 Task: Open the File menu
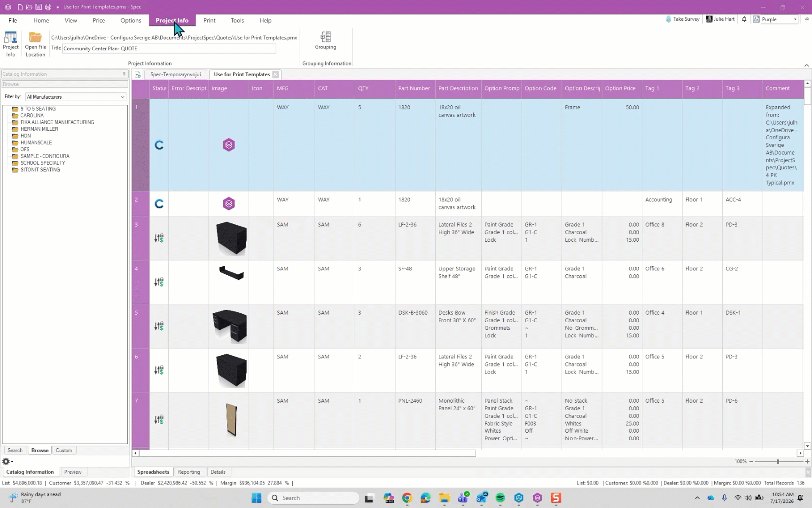point(13,20)
